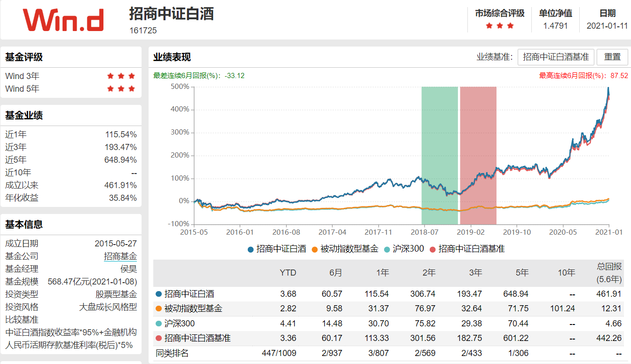Click the red dot beside 招商中证白酒基准 row
Image resolution: width=631 pixels, height=364 pixels.
159,338
